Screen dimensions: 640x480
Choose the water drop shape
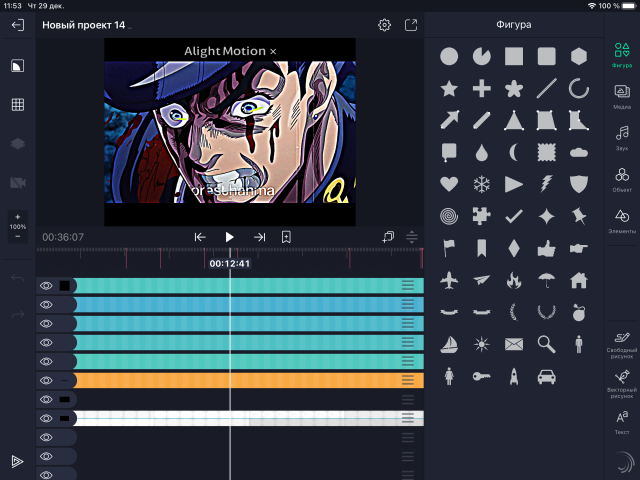[482, 153]
